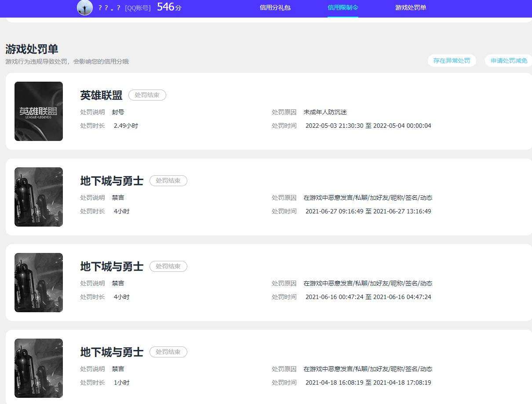The image size is (532, 404).
Task: Click time range 2022-05-03 21:30:30 至 2022-05-04
Action: [368, 126]
